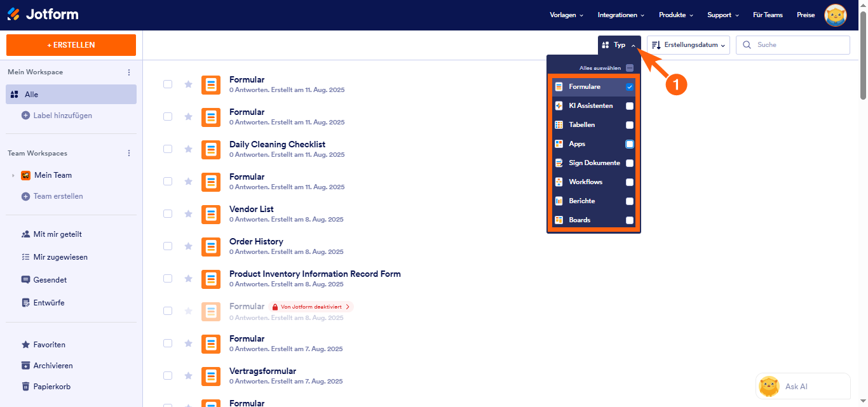Collapse the Typ filter dropdown
The height and width of the screenshot is (407, 868).
[x=620, y=45]
